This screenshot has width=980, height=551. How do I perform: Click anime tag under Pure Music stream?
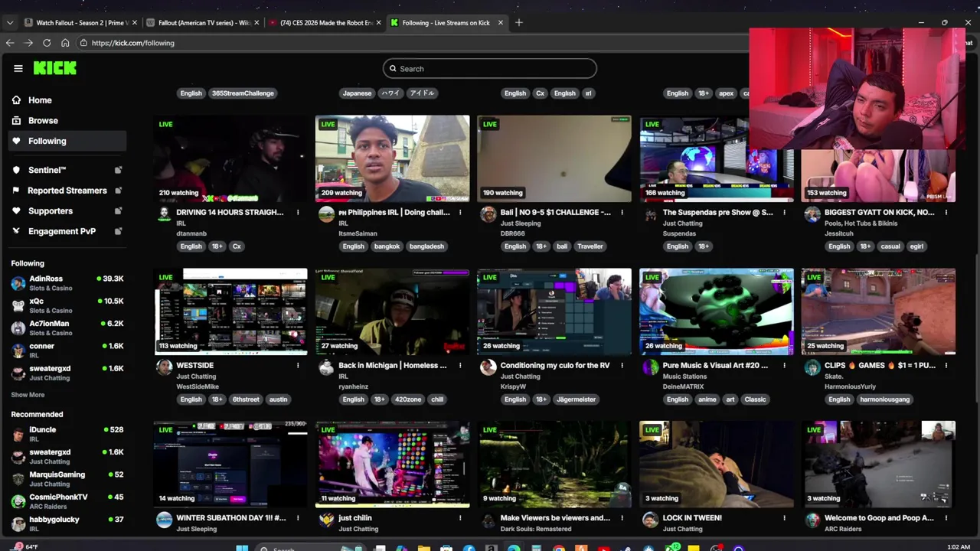click(x=707, y=399)
